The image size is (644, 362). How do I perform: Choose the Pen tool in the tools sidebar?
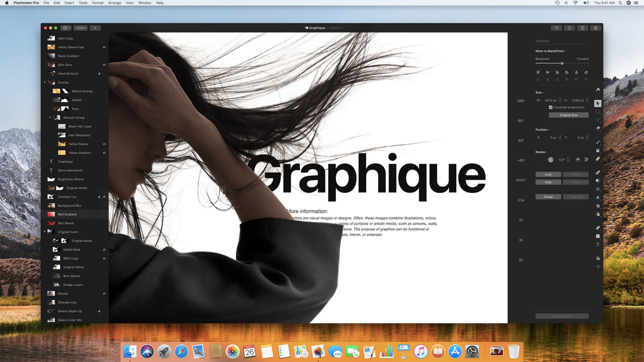(598, 228)
